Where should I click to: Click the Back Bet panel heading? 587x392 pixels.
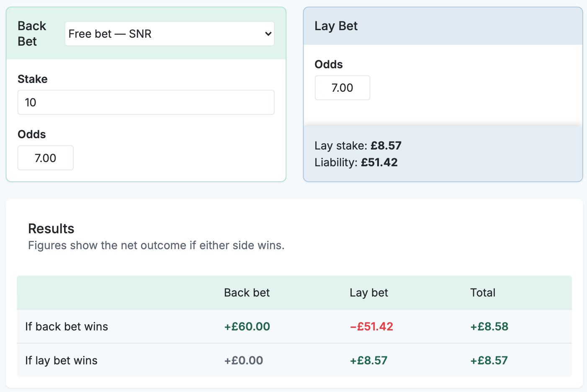(x=32, y=34)
